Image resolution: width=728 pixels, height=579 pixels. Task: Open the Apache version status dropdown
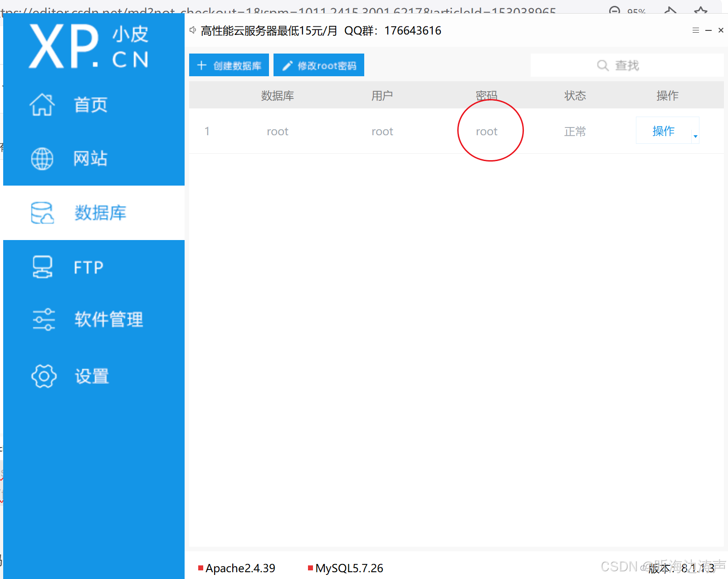[x=240, y=568]
